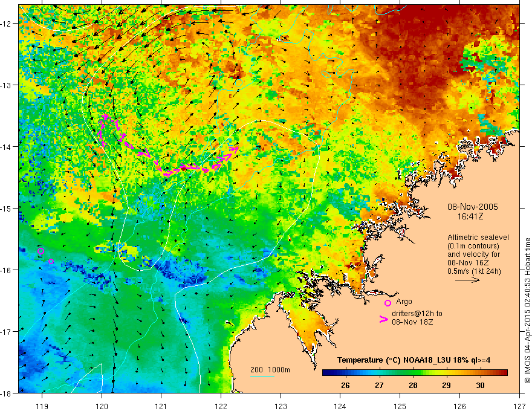Click the cyan bathymetry legend line

(262, 376)
